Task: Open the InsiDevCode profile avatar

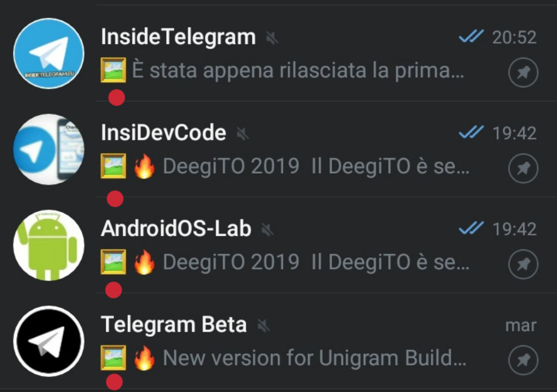Action: (x=49, y=149)
